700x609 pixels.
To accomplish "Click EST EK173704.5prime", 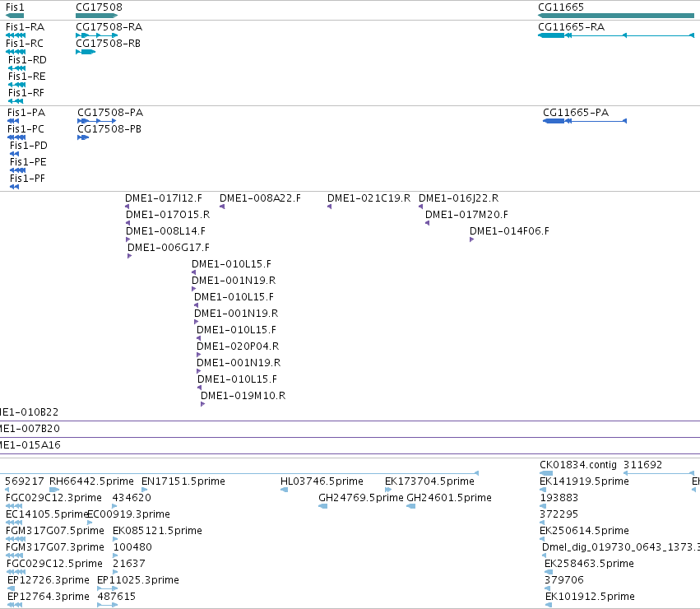I will pos(429,481).
